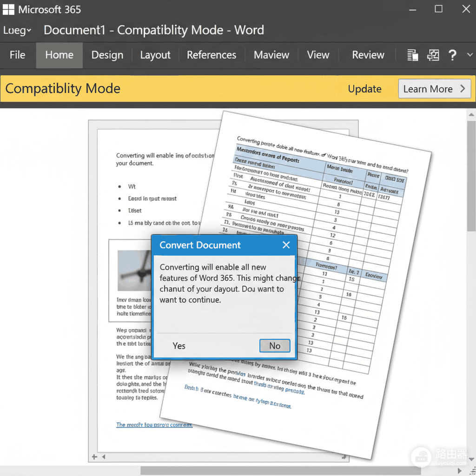Select the photo thumbnail in the document
Viewport: 476px width, 476px height.
click(134, 271)
